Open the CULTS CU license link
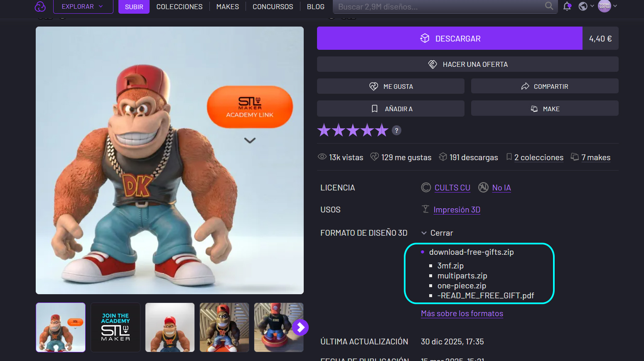This screenshot has height=361, width=644. coord(452,188)
